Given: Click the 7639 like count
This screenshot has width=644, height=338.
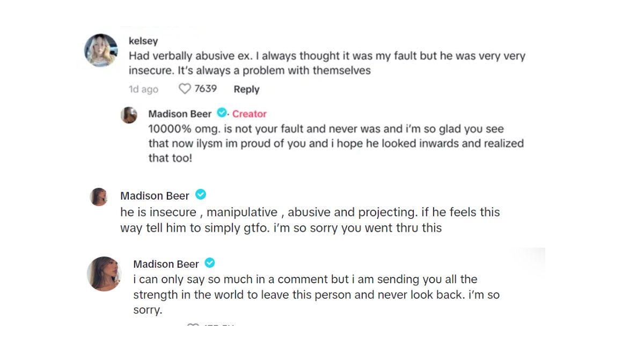Looking at the screenshot, I should pos(206,89).
